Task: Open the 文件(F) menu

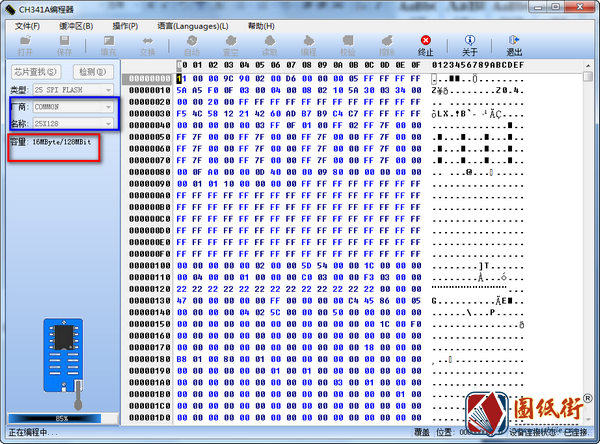Action: pos(27,25)
